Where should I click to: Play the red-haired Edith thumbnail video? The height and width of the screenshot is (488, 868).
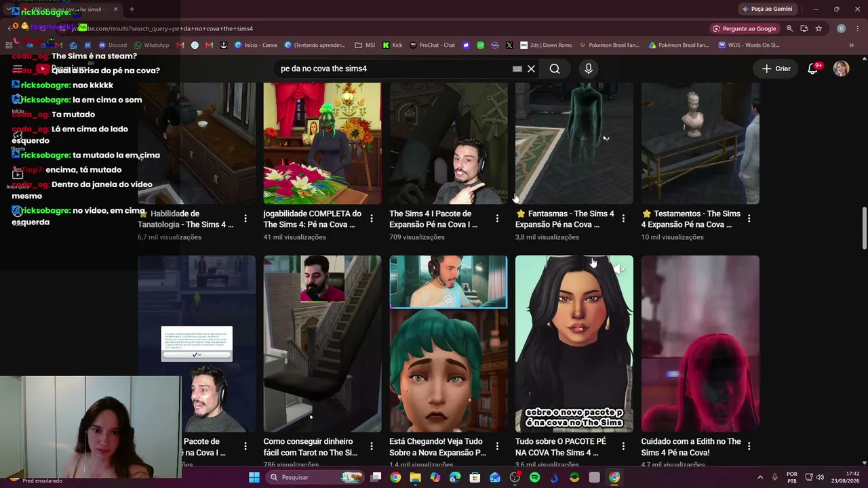[701, 344]
